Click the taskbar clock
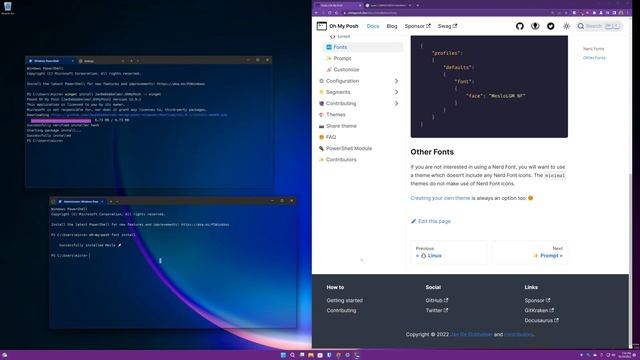 click(625, 355)
